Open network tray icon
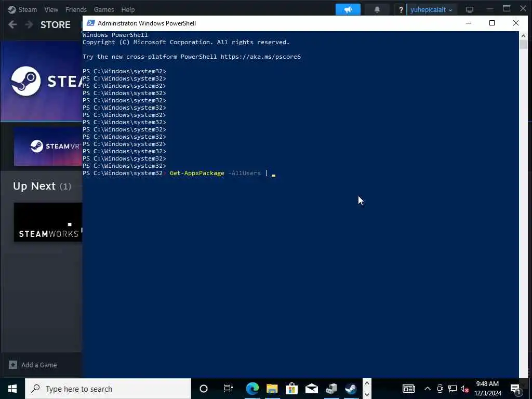The image size is (532, 399). click(453, 389)
